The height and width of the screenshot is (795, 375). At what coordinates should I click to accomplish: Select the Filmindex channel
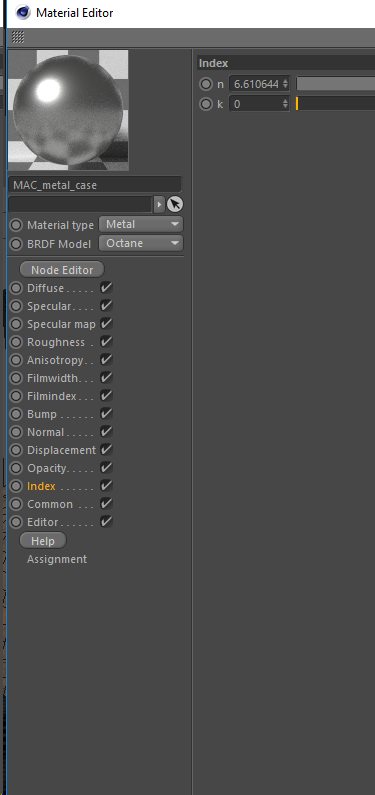tap(52, 396)
